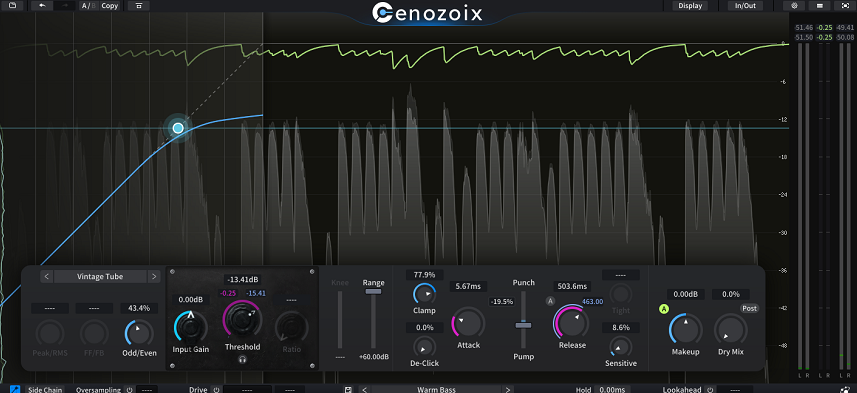Screen dimensions: 857x393
Task: Click the icon right of Copy
Action: [x=139, y=5]
